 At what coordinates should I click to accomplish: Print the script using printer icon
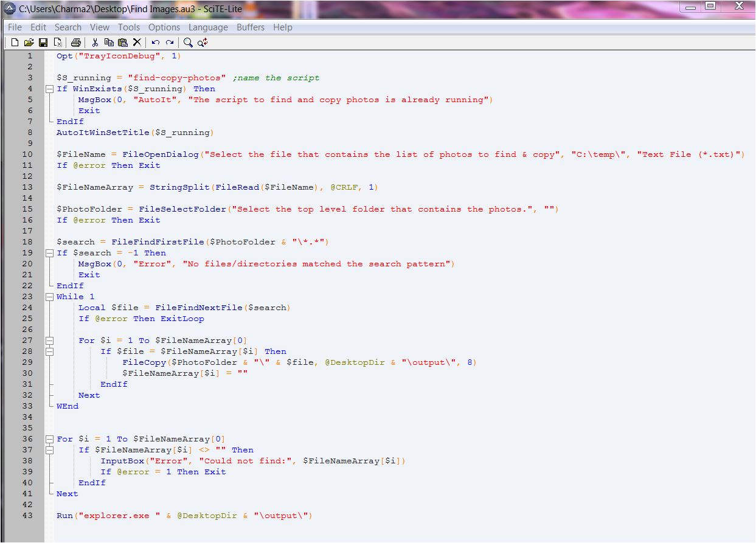76,43
